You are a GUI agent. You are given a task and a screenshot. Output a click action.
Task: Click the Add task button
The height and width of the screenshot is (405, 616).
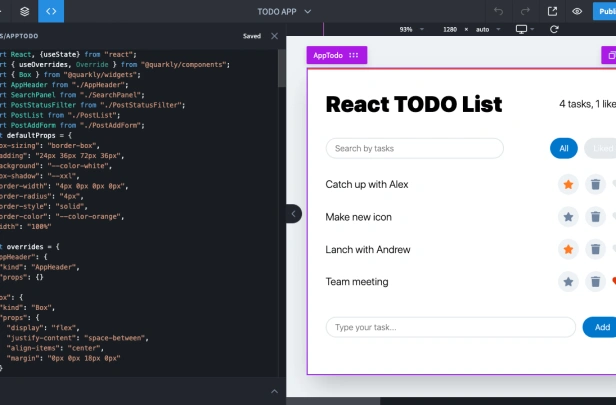click(600, 327)
